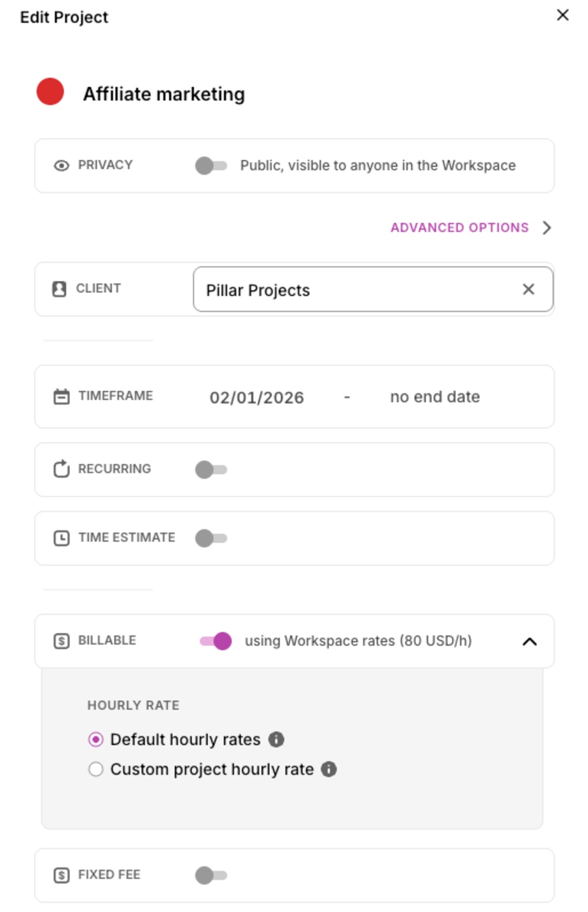This screenshot has width=588, height=912.
Task: Click the Time Estimate clock icon
Action: click(61, 537)
